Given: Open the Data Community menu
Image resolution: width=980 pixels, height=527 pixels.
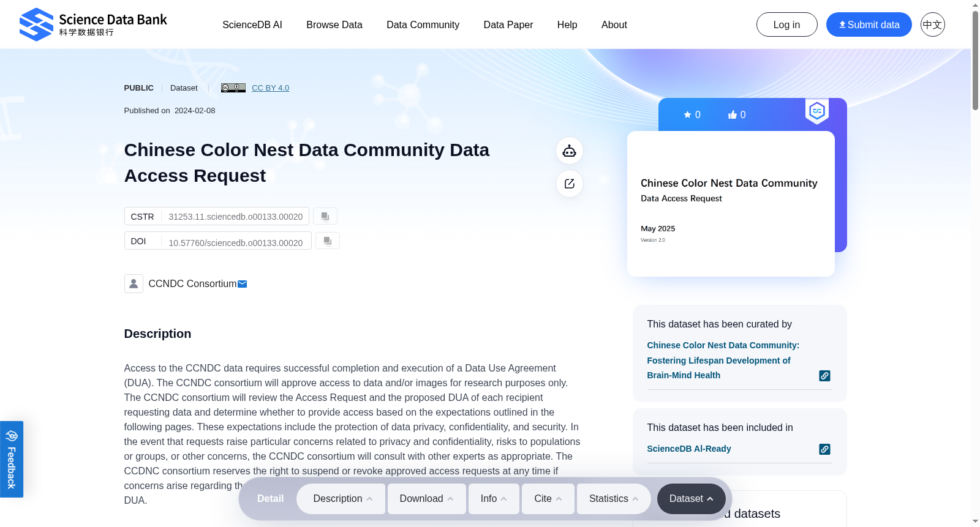Looking at the screenshot, I should pos(423,24).
